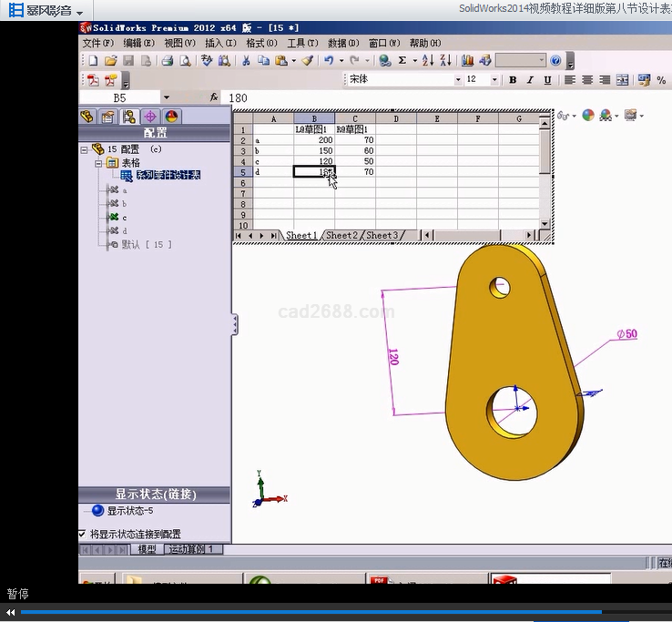Open the PropertyManager tab icon
Viewport: 672px width, 622px height.
pyautogui.click(x=108, y=117)
